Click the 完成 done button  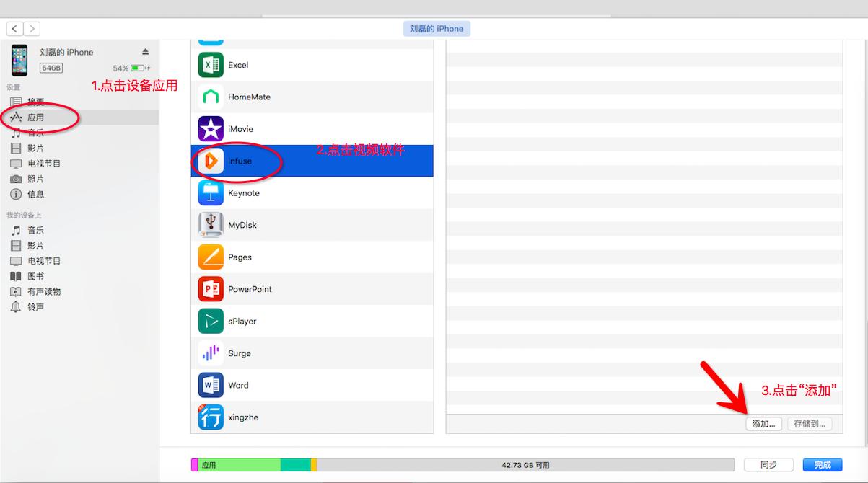(822, 465)
